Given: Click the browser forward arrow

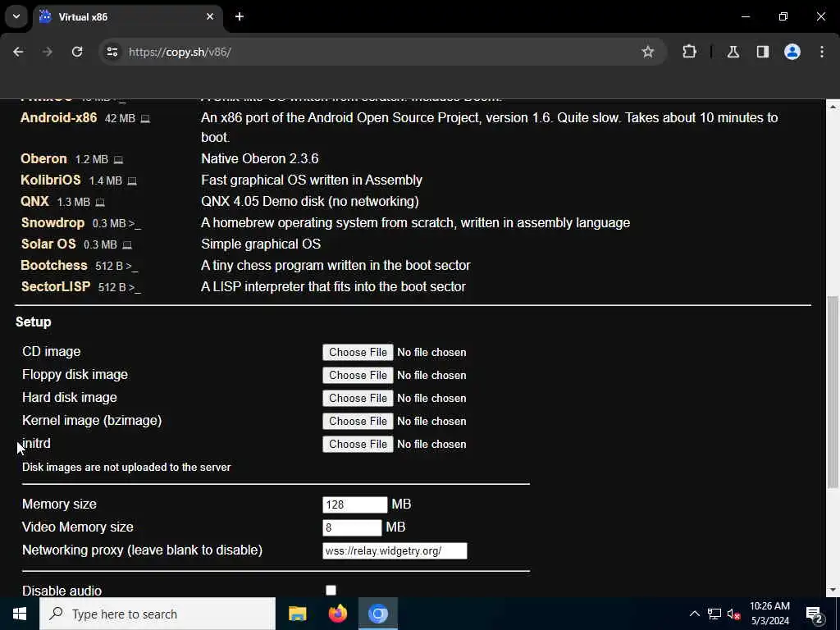Looking at the screenshot, I should coord(48,52).
